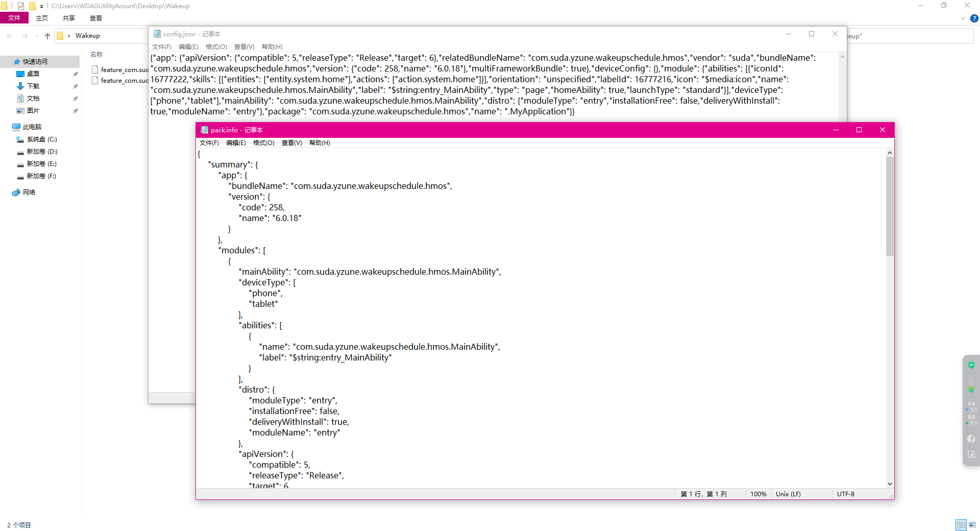Click the new folder icon in title bar
Viewport: 980px width, 531px height.
point(32,6)
